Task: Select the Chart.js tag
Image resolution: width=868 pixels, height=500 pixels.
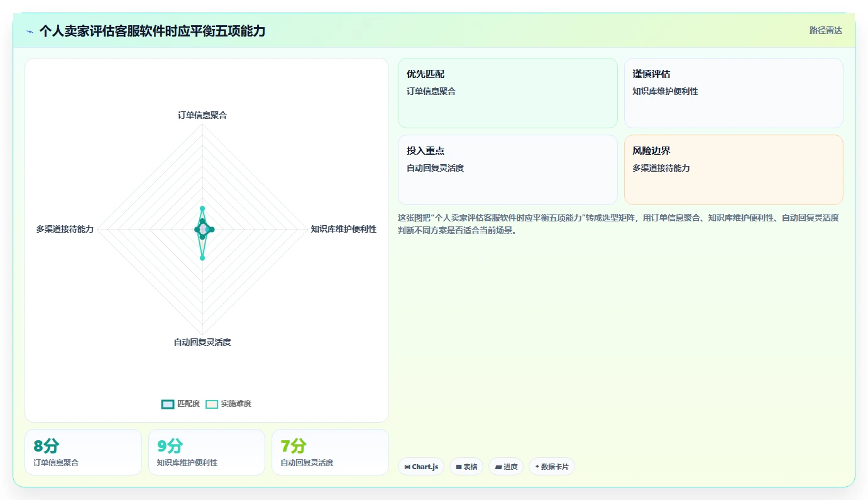Action: 421,467
